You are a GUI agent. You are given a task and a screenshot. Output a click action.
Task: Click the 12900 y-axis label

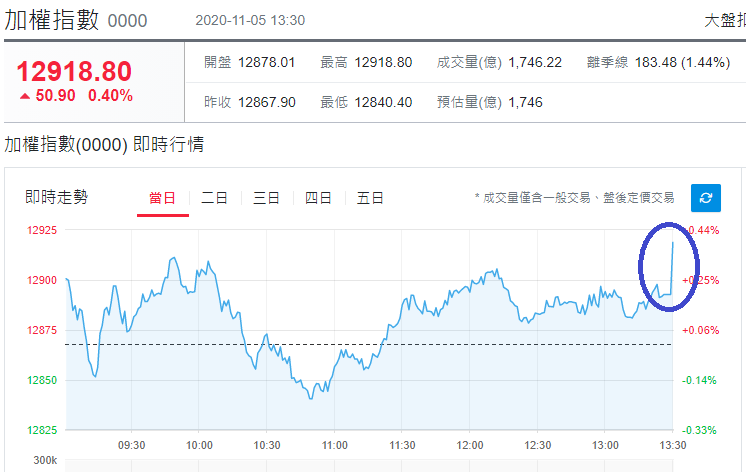tap(42, 280)
